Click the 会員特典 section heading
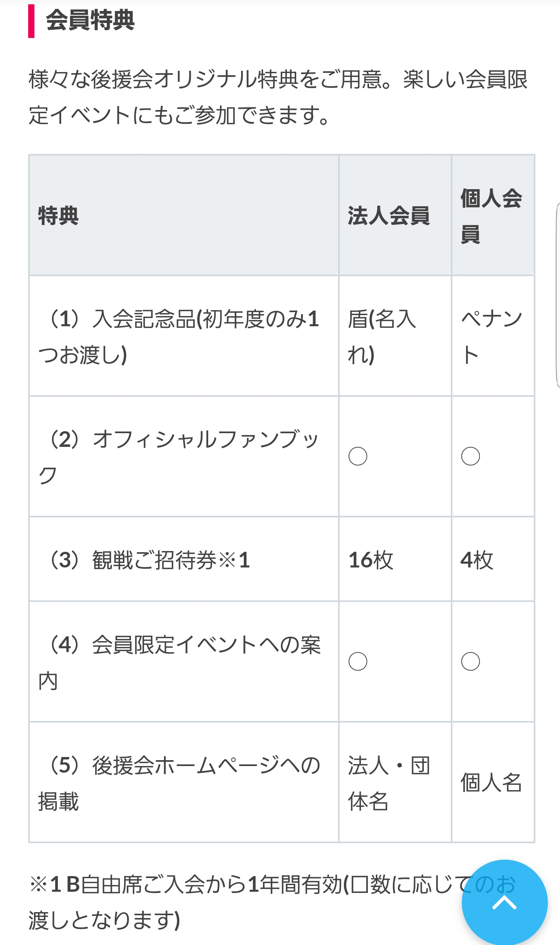The image size is (560, 945). coord(90,20)
